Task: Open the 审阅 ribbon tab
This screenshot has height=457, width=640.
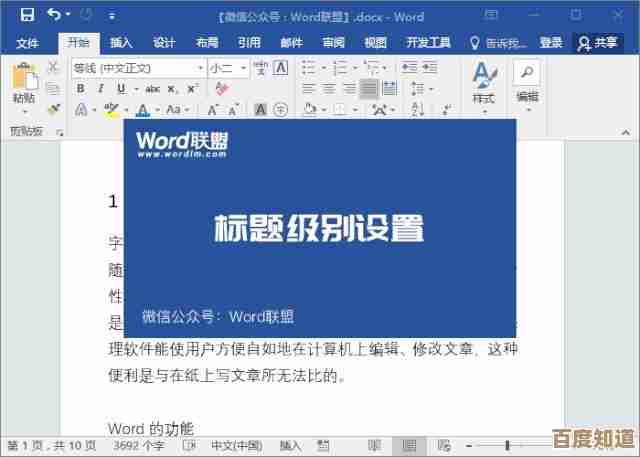Action: pos(333,42)
